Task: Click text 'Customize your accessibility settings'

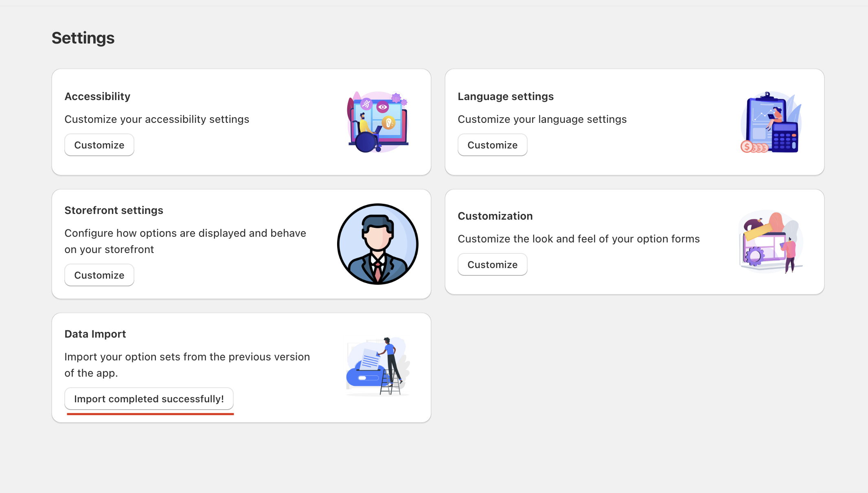Action: 157,119
